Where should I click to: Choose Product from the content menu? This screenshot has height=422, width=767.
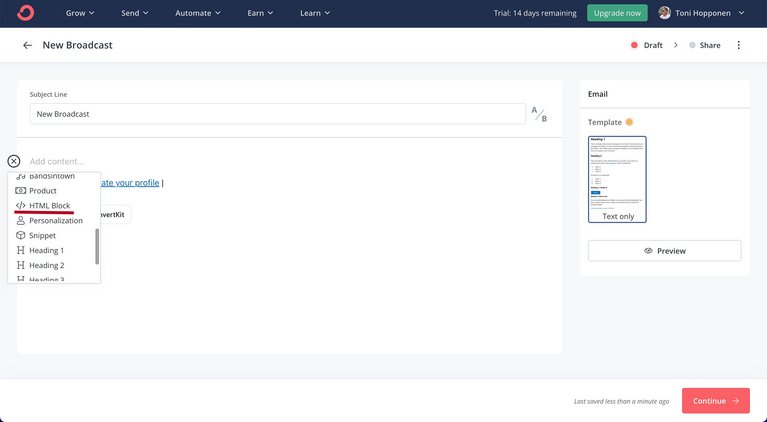54,191
